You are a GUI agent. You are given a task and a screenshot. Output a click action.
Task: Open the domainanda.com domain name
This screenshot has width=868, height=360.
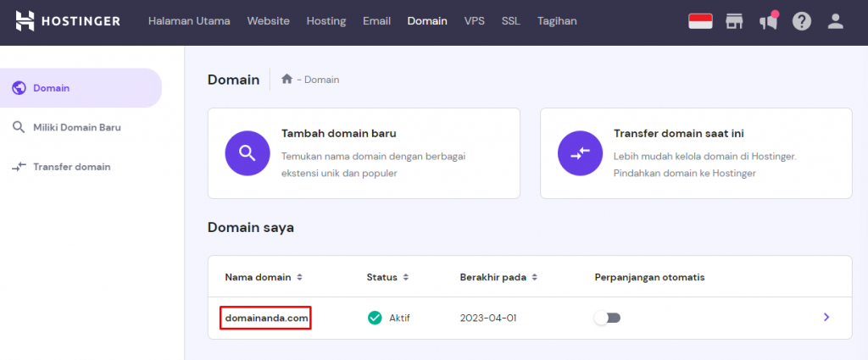pos(265,318)
